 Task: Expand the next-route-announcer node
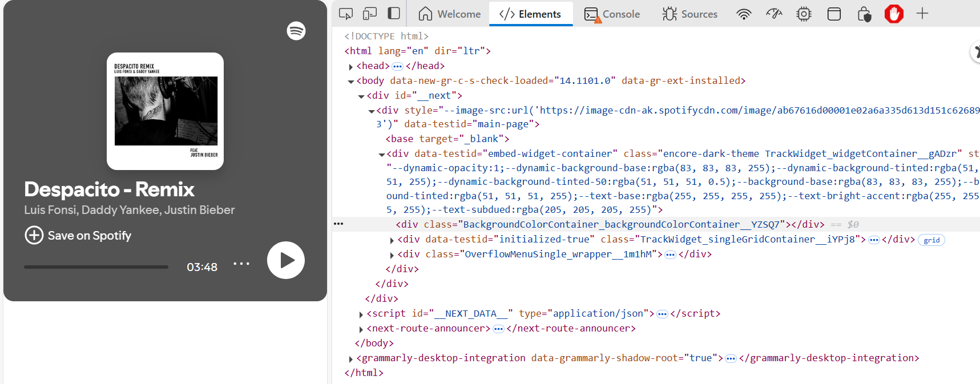pyautogui.click(x=361, y=329)
